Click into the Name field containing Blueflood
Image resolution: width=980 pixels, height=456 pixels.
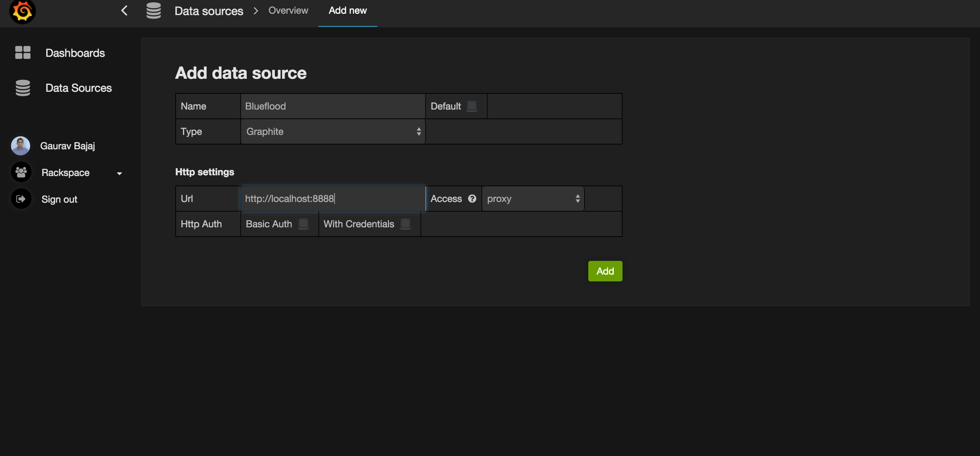332,106
